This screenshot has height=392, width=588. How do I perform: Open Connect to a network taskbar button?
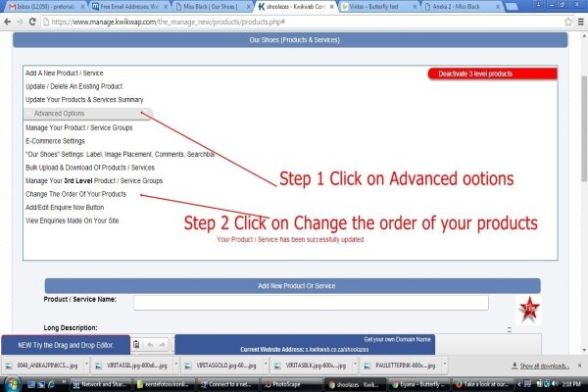tap(227, 384)
